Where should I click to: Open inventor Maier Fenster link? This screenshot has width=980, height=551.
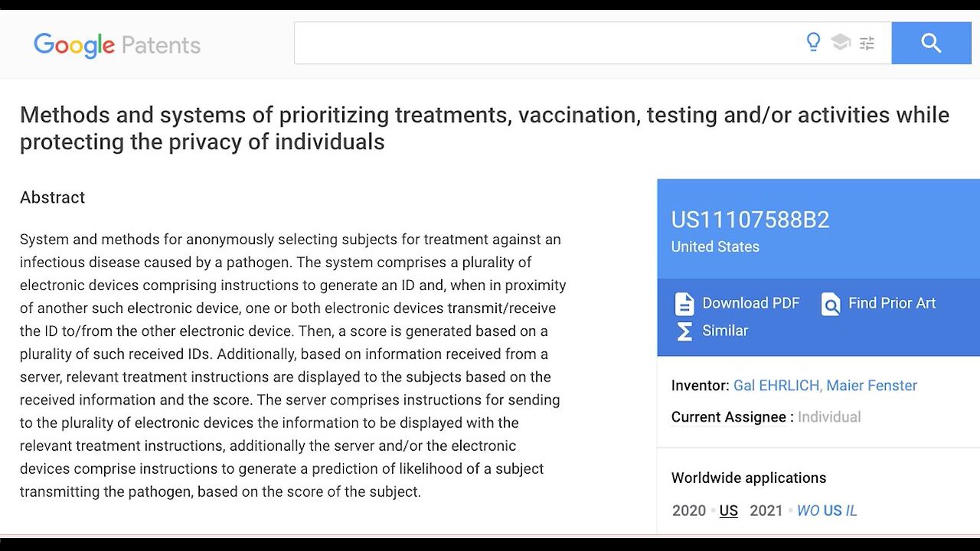pos(872,386)
